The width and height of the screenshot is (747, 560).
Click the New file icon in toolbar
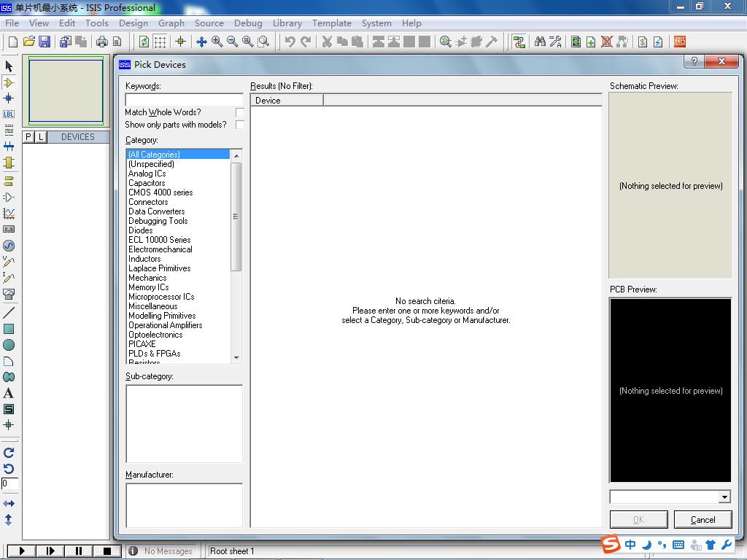[x=13, y=42]
